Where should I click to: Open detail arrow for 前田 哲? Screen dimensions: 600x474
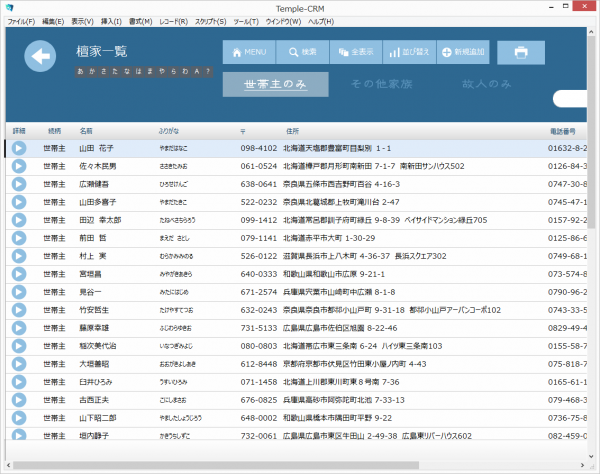point(19,238)
